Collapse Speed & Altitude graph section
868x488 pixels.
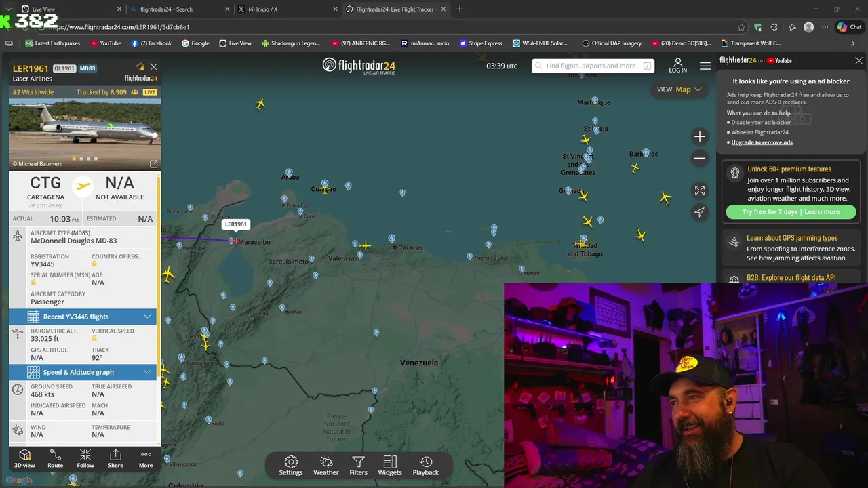click(83, 372)
